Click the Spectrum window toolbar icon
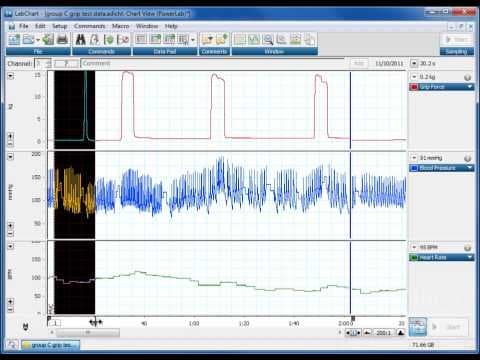 click(x=296, y=40)
